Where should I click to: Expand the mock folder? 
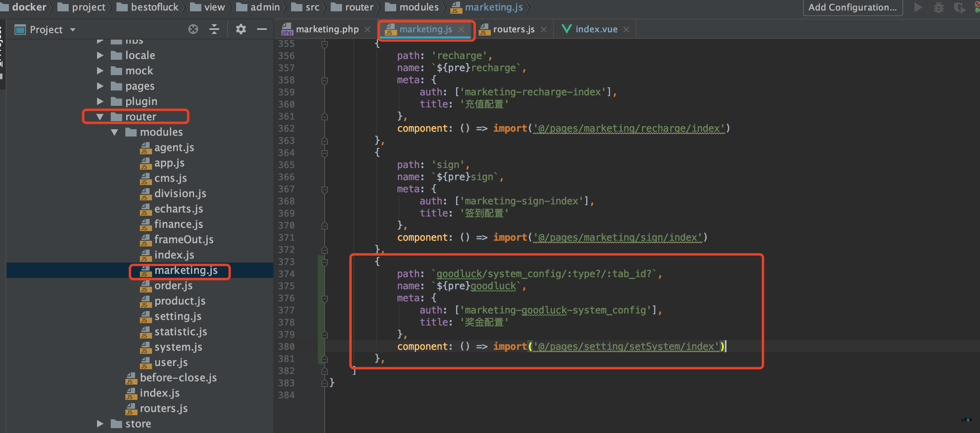pyautogui.click(x=100, y=71)
